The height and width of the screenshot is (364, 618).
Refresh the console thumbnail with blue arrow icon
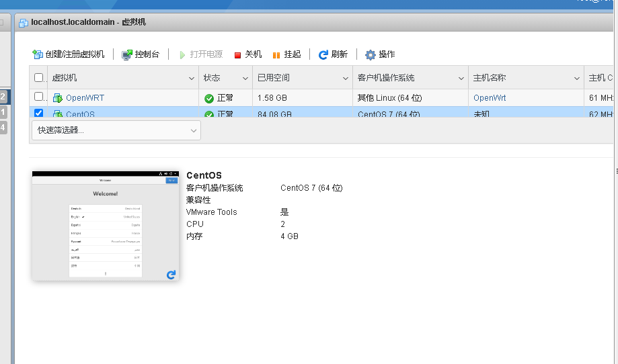(x=171, y=275)
